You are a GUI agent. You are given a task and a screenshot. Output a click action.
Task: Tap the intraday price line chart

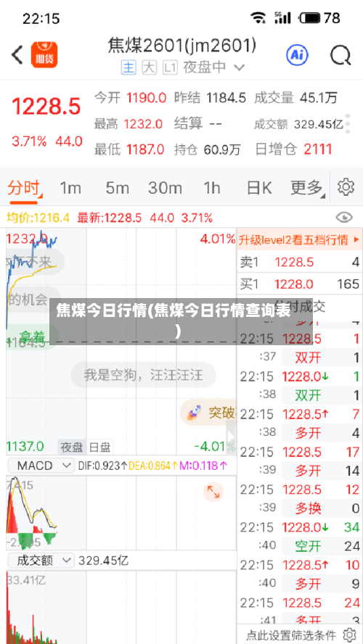(121, 341)
